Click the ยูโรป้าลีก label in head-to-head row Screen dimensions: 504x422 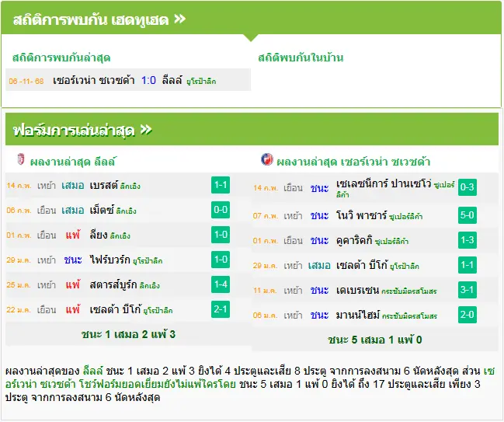pyautogui.click(x=201, y=82)
